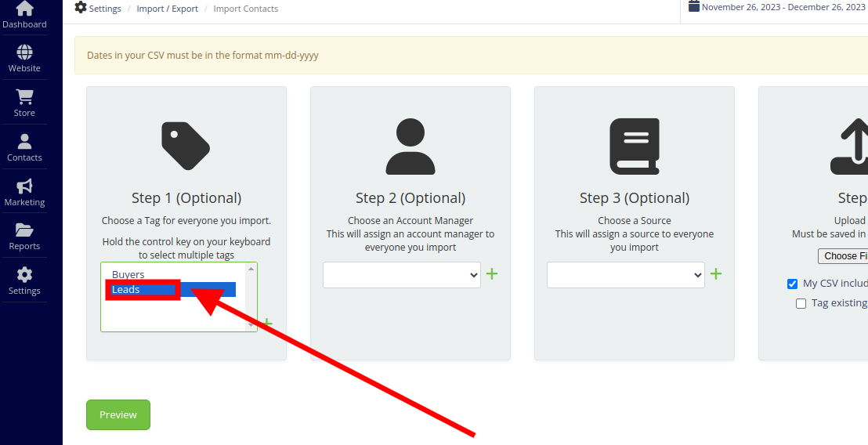This screenshot has height=445, width=868.
Task: Add new source with plus icon
Action: coord(716,273)
